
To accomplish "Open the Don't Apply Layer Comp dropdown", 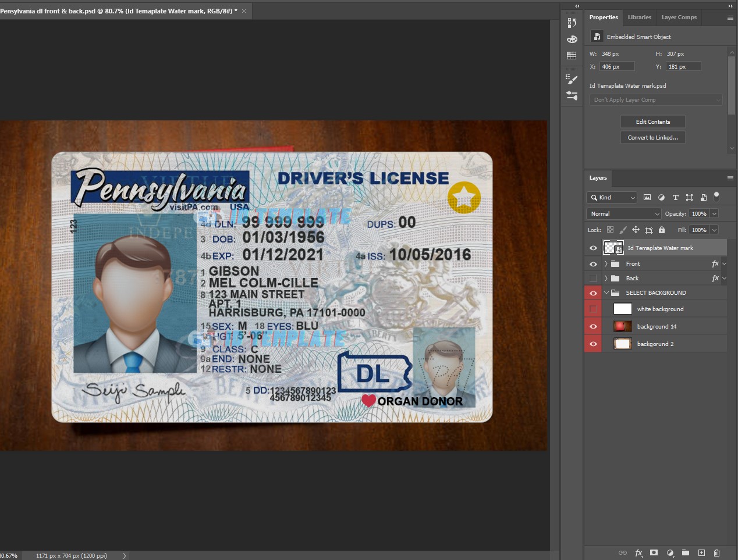I will point(656,100).
